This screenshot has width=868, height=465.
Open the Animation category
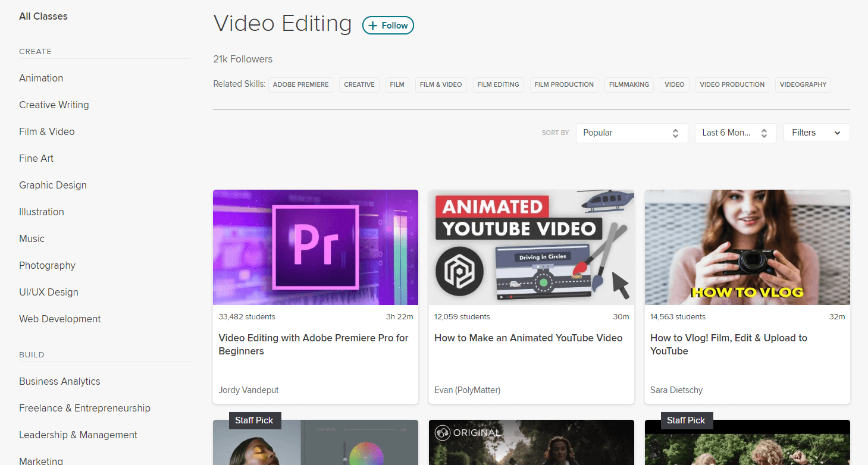[41, 78]
